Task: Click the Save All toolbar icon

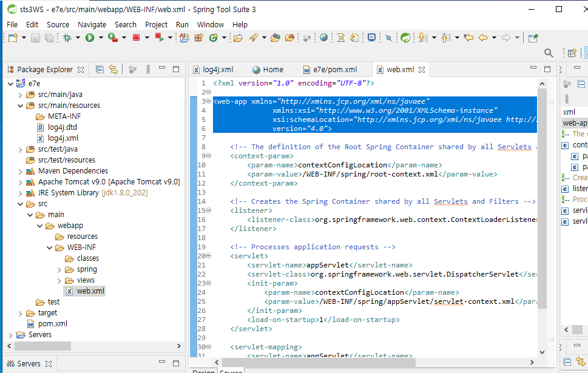Action: [49, 38]
